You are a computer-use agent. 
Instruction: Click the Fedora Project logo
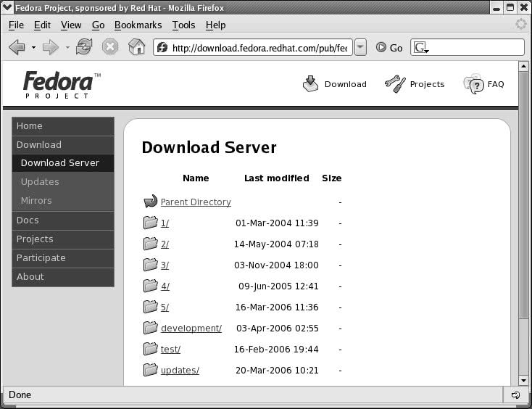click(x=62, y=84)
